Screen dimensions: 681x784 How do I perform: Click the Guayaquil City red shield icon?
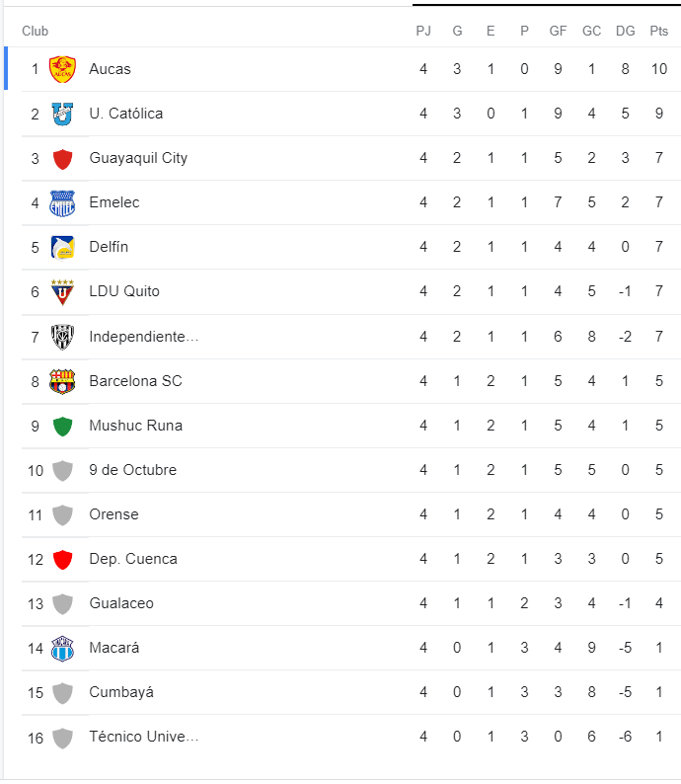pyautogui.click(x=63, y=159)
